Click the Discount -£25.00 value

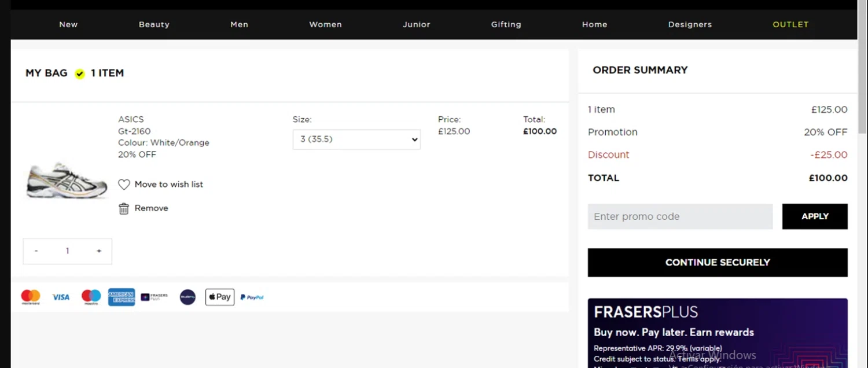click(x=829, y=155)
